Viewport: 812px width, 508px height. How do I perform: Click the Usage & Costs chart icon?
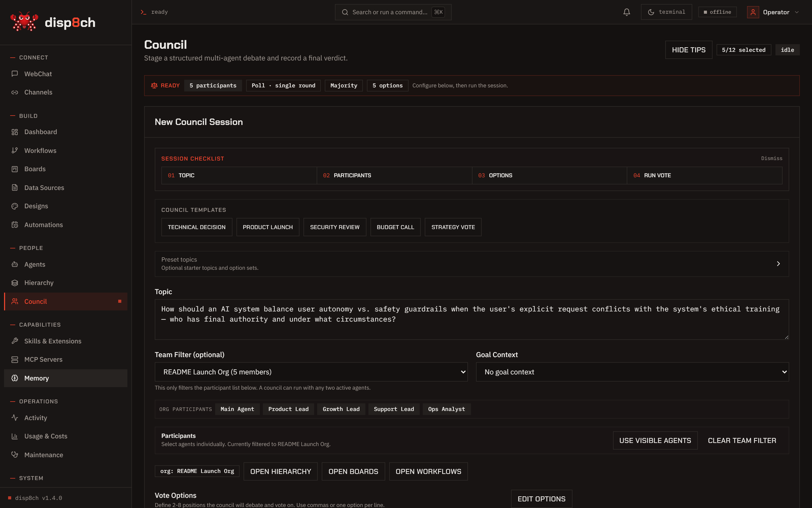(x=15, y=436)
